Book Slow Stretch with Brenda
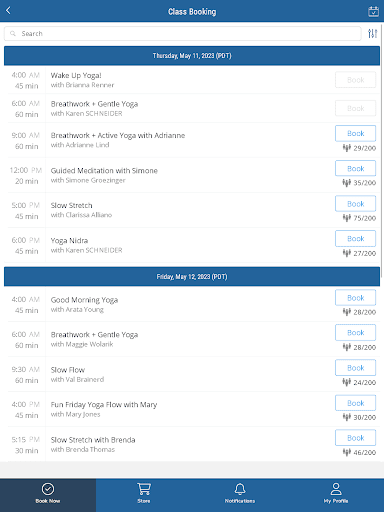The image size is (384, 512). point(355,438)
